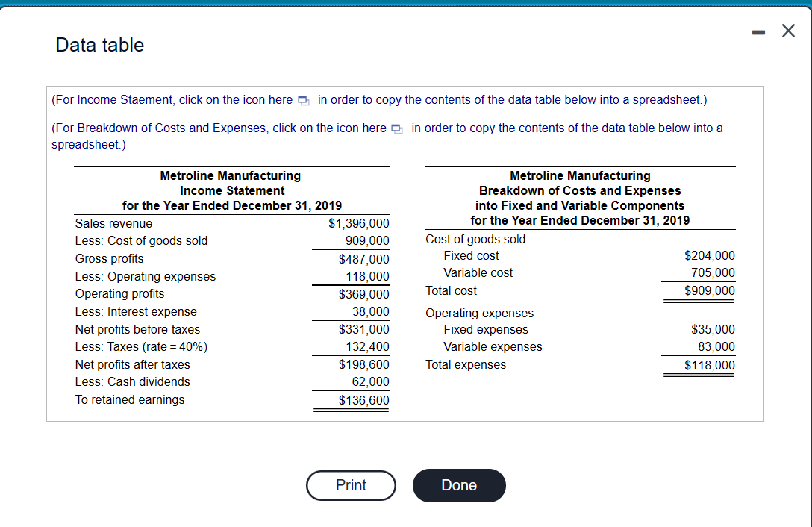Select the Metroline Manufacturing Income Statement heading
The width and height of the screenshot is (812, 527).
click(x=230, y=190)
